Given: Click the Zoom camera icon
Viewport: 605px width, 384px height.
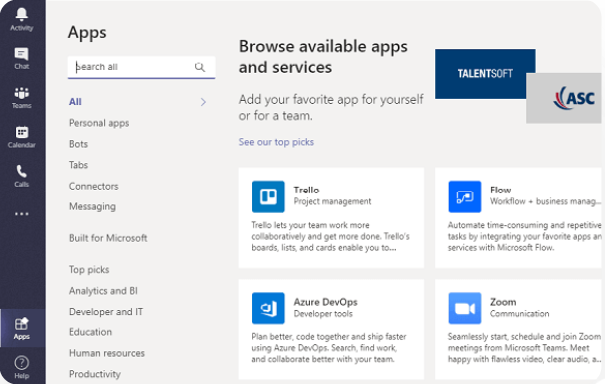Looking at the screenshot, I should point(465,308).
